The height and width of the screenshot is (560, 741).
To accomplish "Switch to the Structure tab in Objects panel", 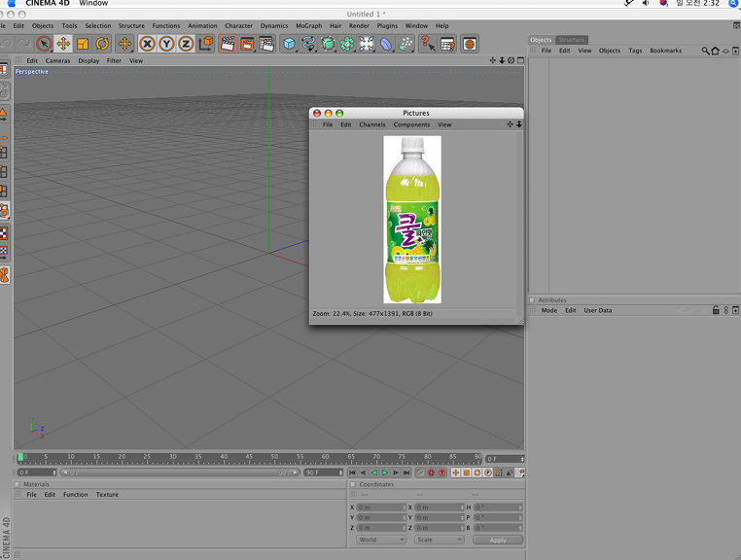I will pyautogui.click(x=572, y=40).
